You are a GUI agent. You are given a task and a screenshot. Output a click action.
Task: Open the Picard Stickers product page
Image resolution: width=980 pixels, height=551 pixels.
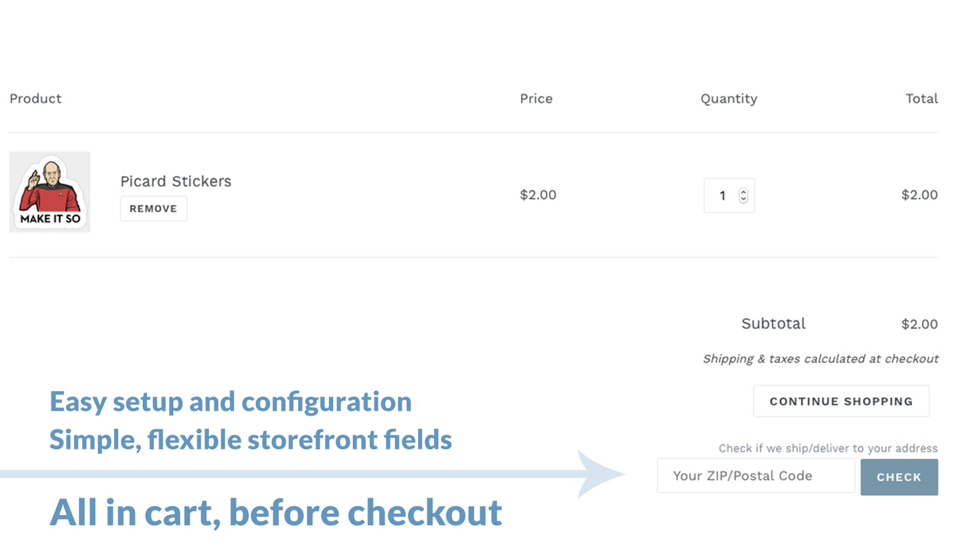click(x=175, y=181)
